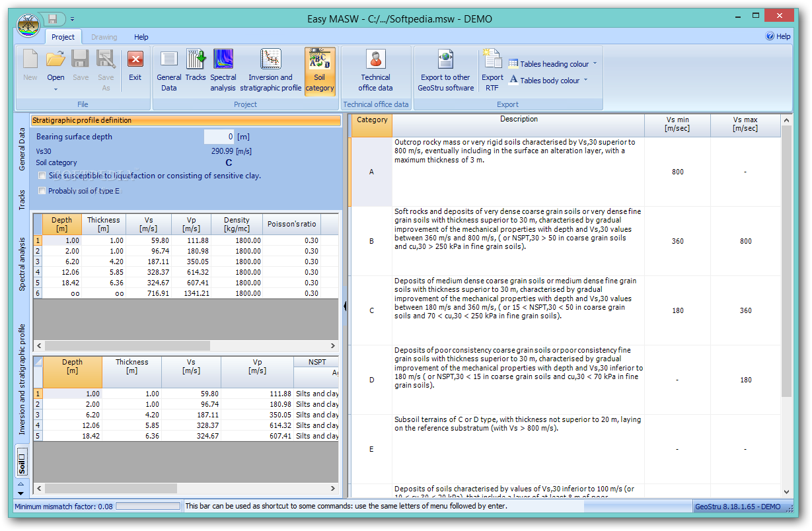Click the Vs max column header

click(x=746, y=125)
